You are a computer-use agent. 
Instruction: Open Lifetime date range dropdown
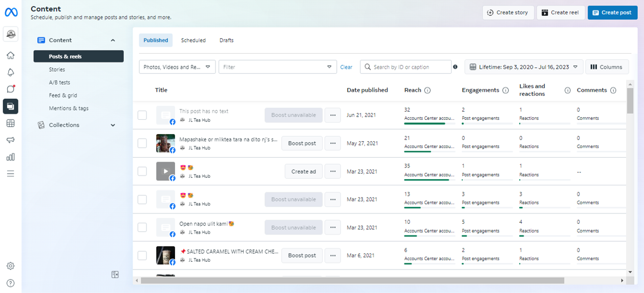(524, 67)
